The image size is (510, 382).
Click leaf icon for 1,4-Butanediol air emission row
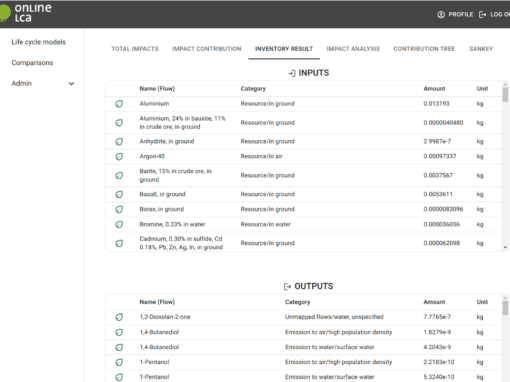pyautogui.click(x=119, y=332)
